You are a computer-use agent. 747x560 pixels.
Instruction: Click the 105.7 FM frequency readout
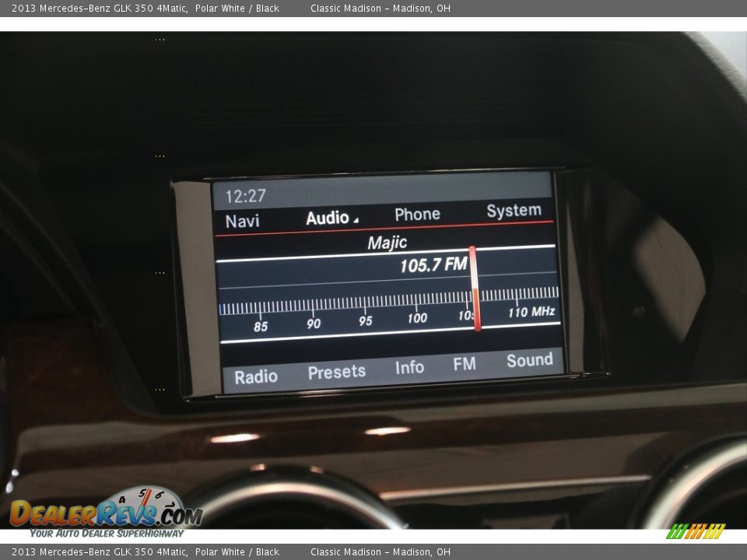433,264
